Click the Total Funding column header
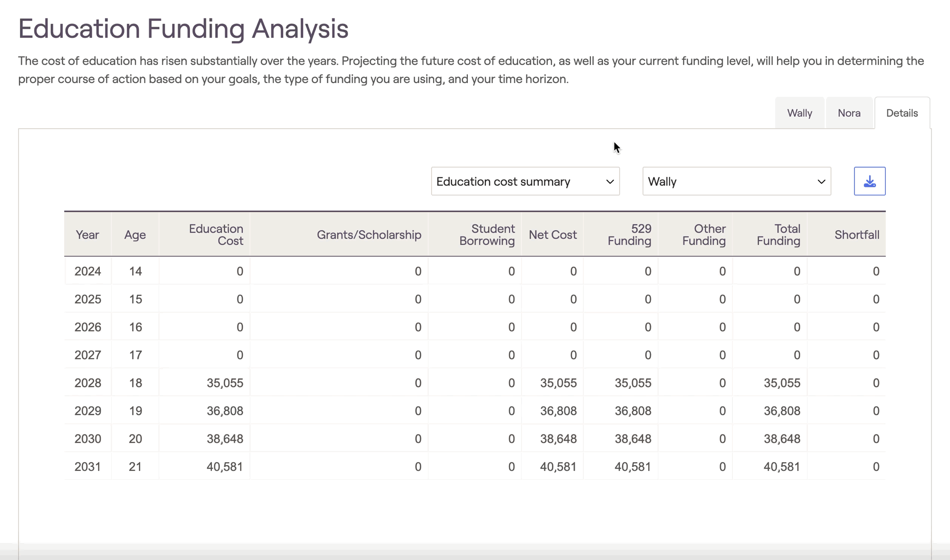 click(x=778, y=234)
